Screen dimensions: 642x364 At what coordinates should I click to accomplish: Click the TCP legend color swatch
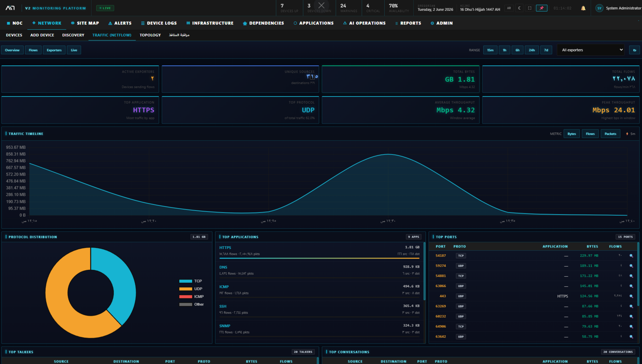pyautogui.click(x=185, y=281)
